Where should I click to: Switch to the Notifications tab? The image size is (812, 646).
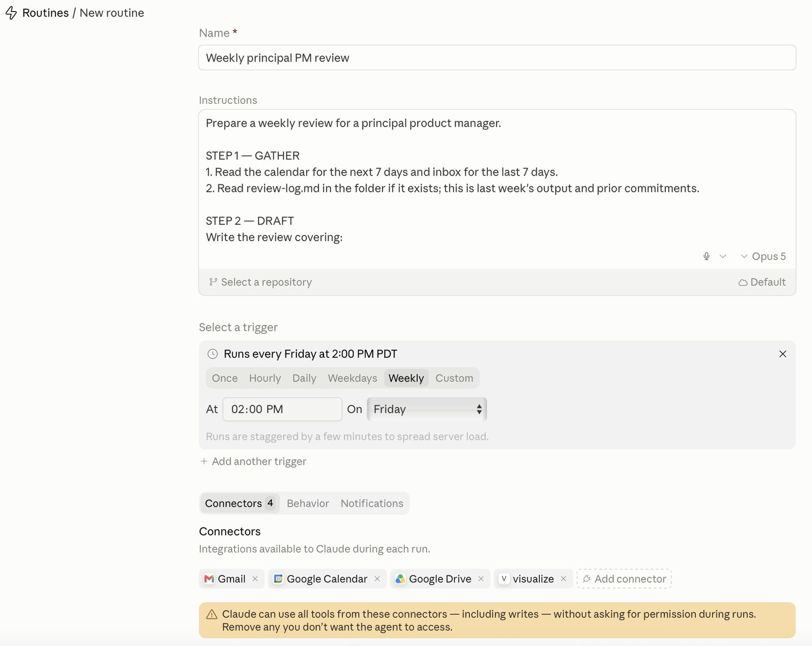tap(372, 503)
